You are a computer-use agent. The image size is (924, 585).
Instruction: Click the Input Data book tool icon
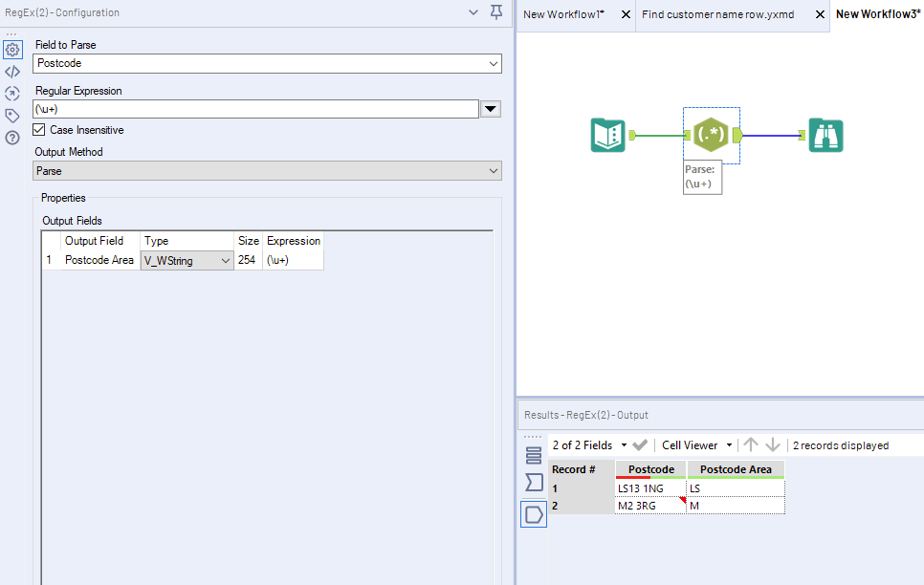coord(607,136)
